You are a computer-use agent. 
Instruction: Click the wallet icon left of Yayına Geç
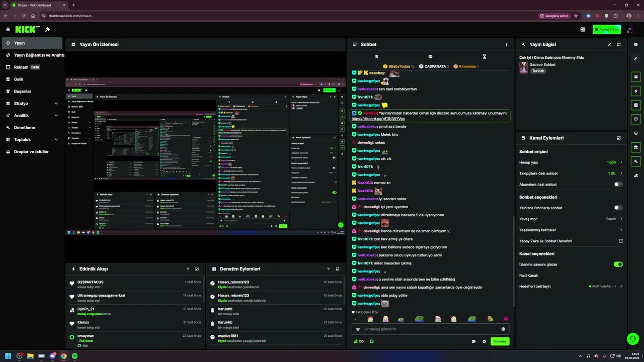click(x=583, y=30)
